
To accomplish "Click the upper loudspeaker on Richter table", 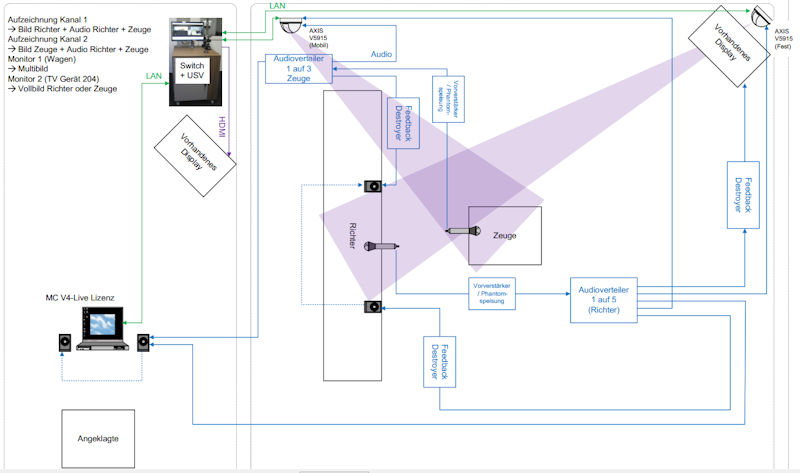I will [x=371, y=186].
